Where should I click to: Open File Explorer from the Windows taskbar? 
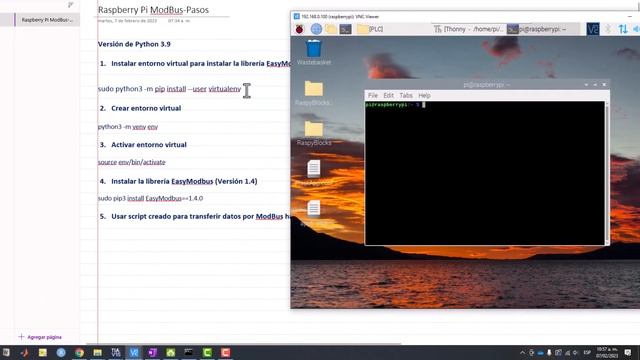point(97,353)
